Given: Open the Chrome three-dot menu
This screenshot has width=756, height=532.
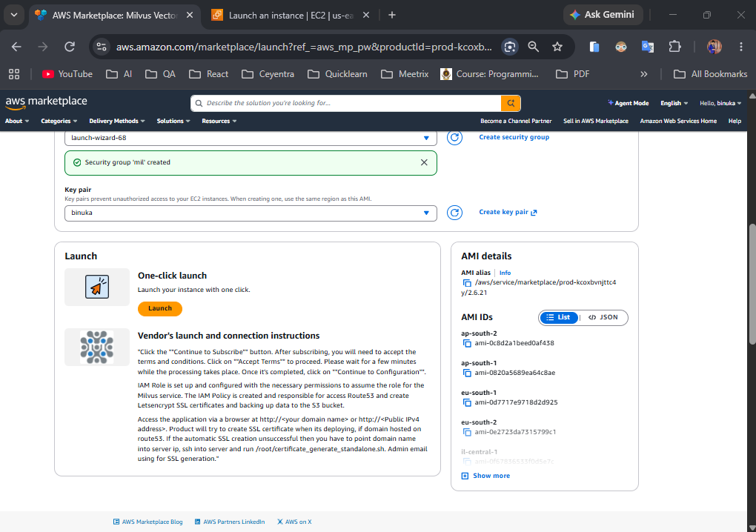Looking at the screenshot, I should [x=741, y=47].
